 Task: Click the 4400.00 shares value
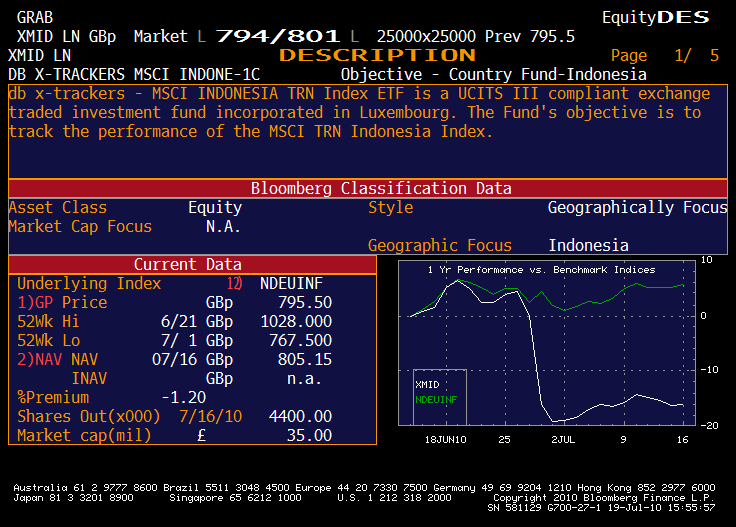click(300, 417)
